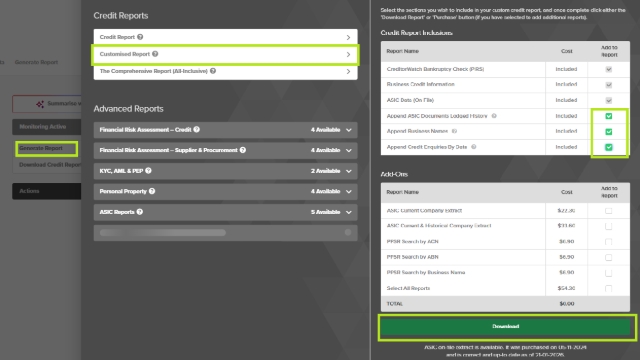This screenshot has width=640, height=360.
Task: Click '2 Available' on KYC row
Action: coord(325,171)
